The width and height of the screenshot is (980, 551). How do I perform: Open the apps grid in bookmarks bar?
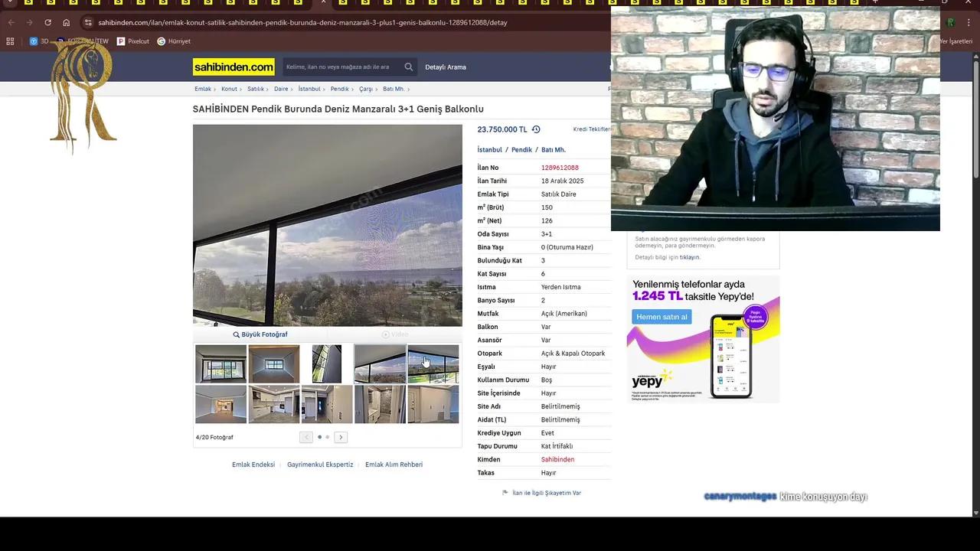coord(11,41)
